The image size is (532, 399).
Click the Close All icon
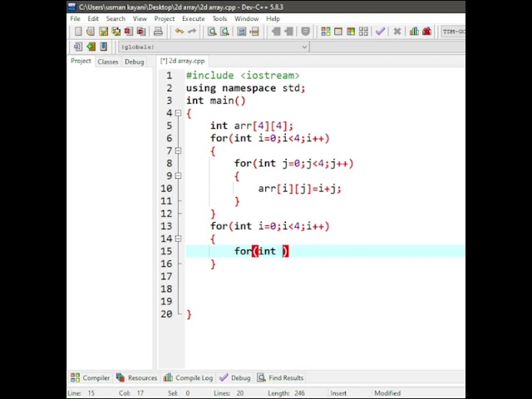[141, 32]
